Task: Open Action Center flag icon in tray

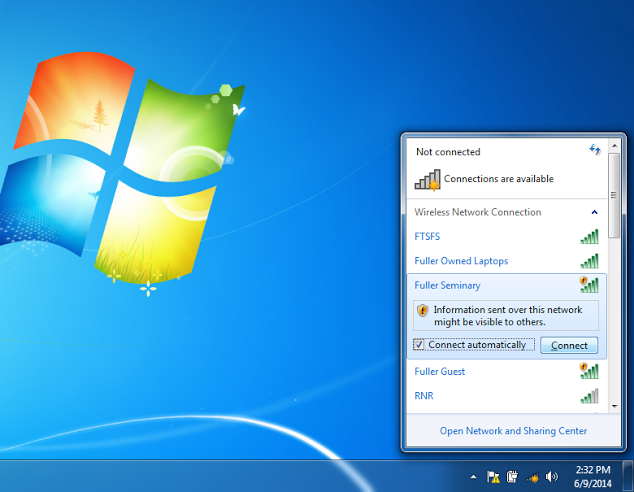Action: [493, 477]
